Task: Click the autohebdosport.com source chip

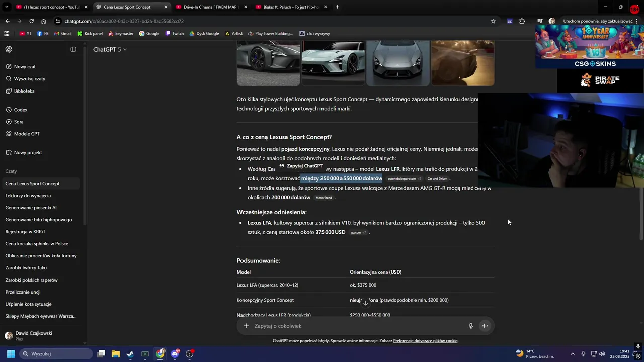Action: tap(404, 179)
